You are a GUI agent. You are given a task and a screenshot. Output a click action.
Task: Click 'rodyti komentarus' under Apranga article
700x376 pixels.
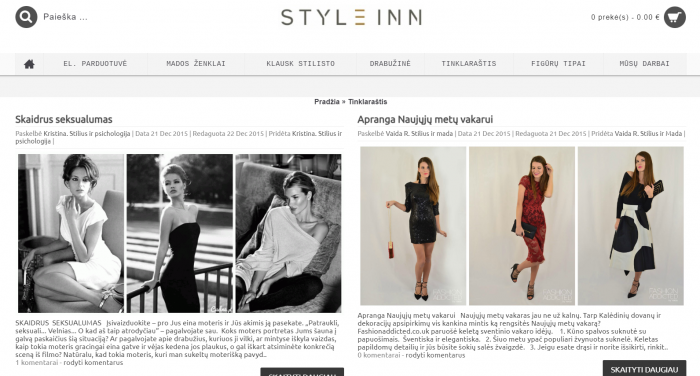(435, 355)
